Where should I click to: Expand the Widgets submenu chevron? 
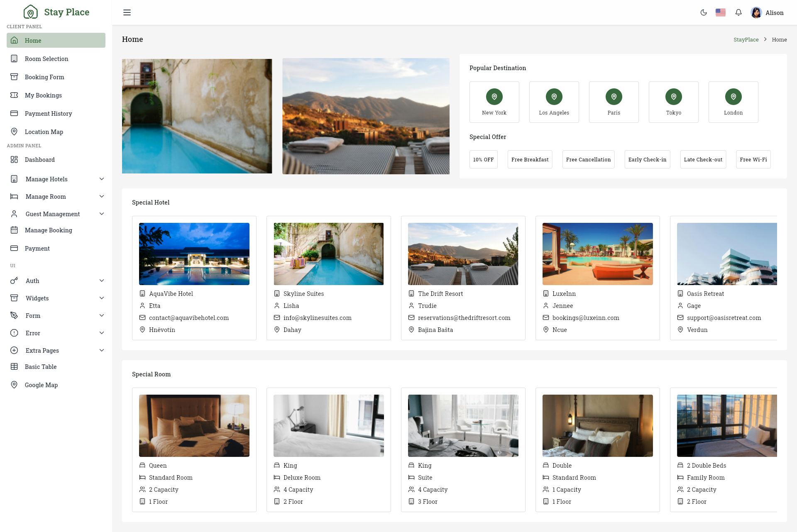(102, 298)
